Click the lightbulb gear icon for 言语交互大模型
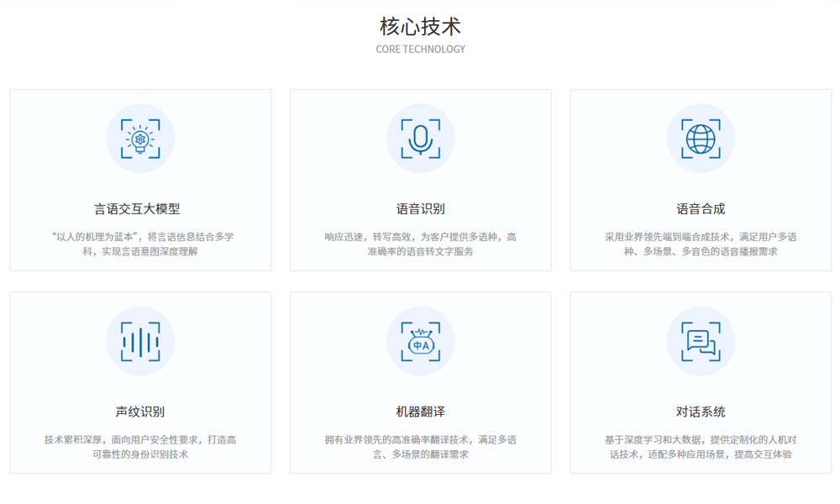840x504 pixels. (140, 139)
